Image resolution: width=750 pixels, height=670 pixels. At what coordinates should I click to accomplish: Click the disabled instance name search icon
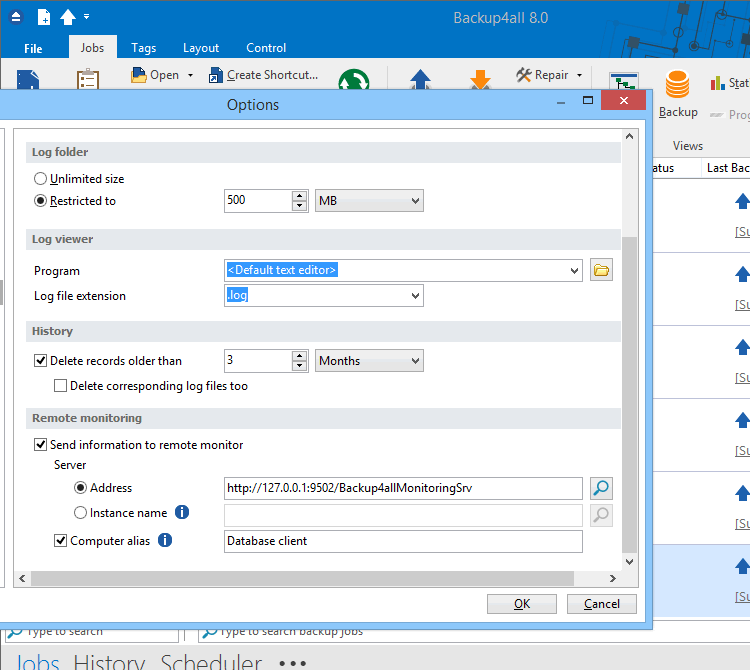[x=601, y=515]
